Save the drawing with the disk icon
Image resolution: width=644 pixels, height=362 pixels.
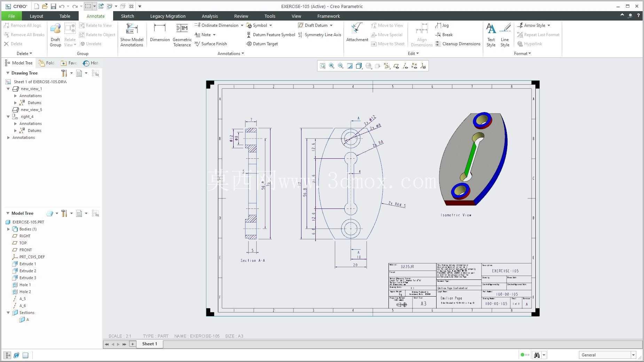53,6
